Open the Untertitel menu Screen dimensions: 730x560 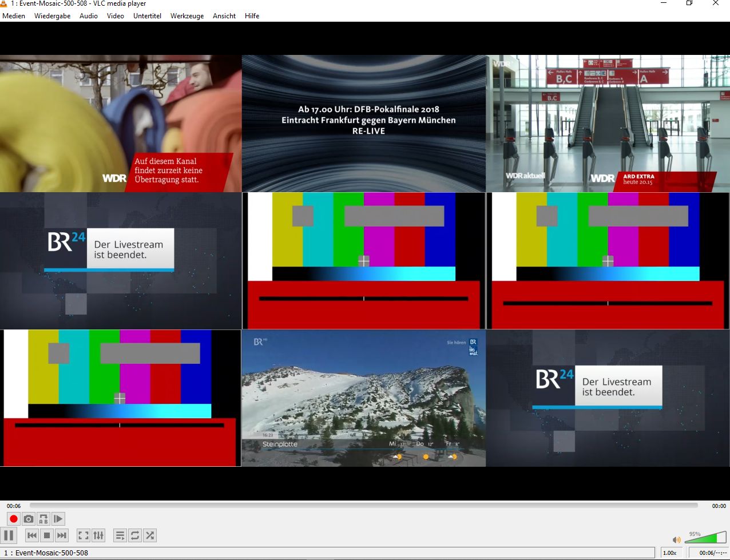click(x=148, y=16)
